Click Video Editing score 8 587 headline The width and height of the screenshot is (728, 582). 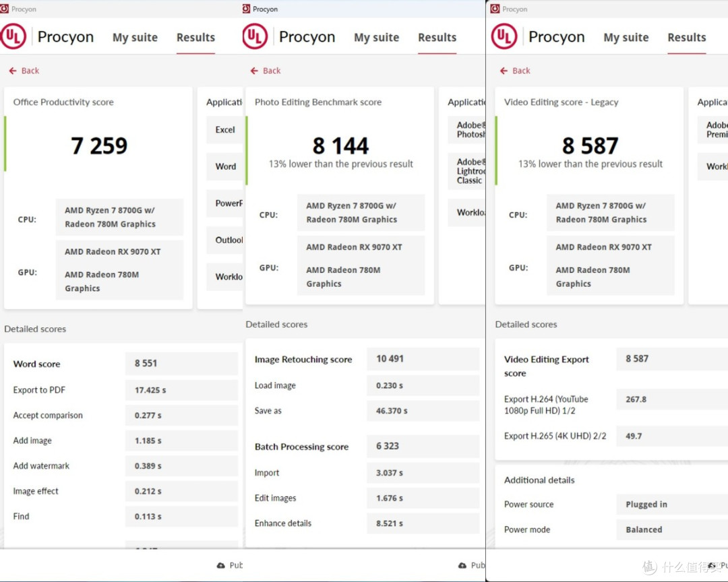click(x=590, y=145)
